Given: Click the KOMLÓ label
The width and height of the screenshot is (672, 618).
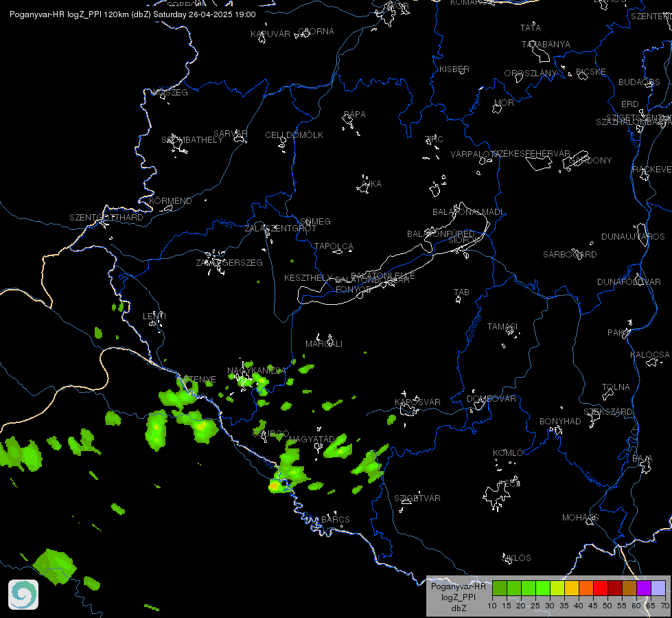Looking at the screenshot, I should click(508, 453).
